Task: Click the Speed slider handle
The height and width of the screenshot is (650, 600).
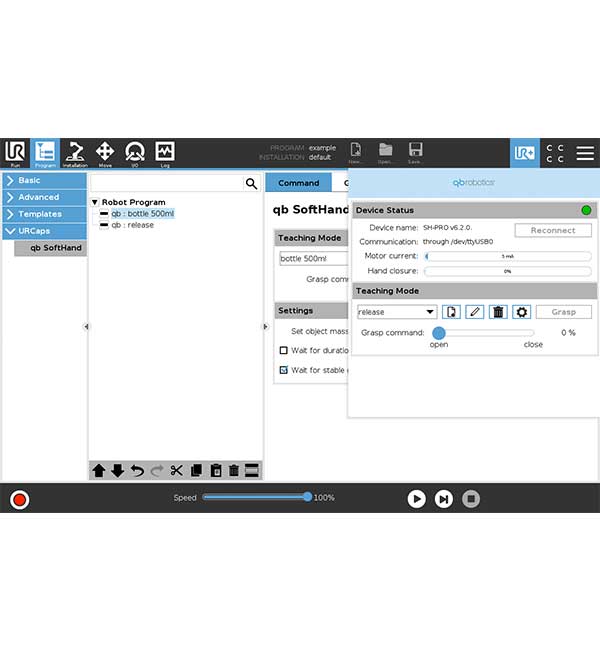Action: point(307,497)
